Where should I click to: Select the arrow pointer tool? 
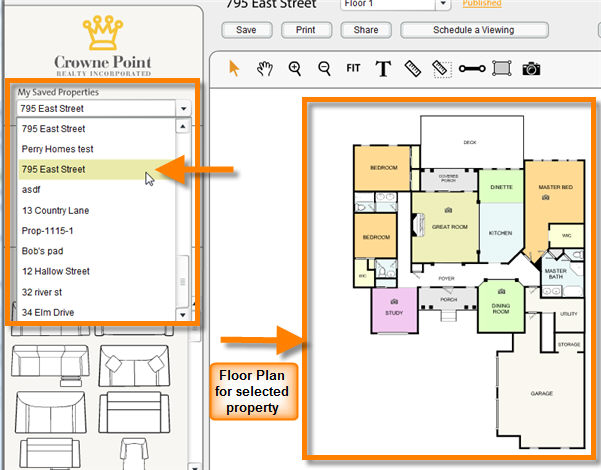(x=235, y=68)
